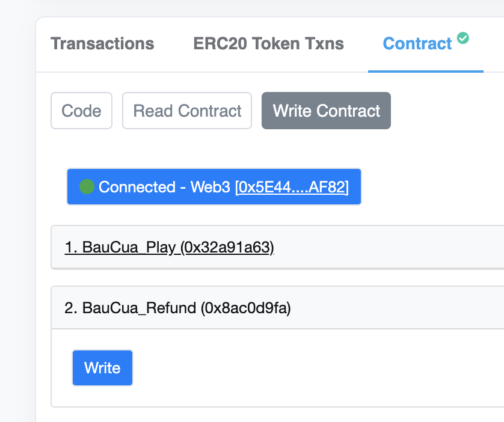Open the Read Contract section
The width and height of the screenshot is (504, 422).
coord(187,111)
